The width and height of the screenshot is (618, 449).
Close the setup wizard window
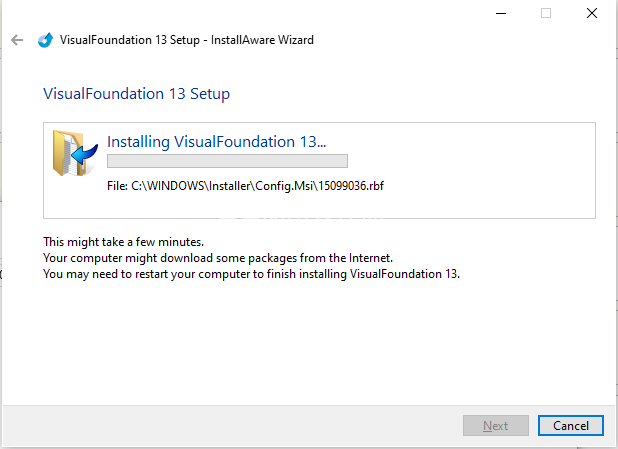(x=592, y=13)
